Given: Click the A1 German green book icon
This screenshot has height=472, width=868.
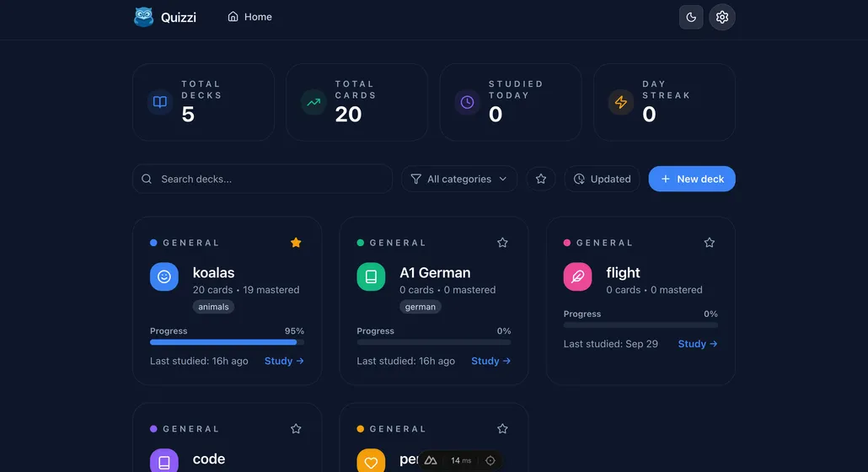Looking at the screenshot, I should point(371,276).
